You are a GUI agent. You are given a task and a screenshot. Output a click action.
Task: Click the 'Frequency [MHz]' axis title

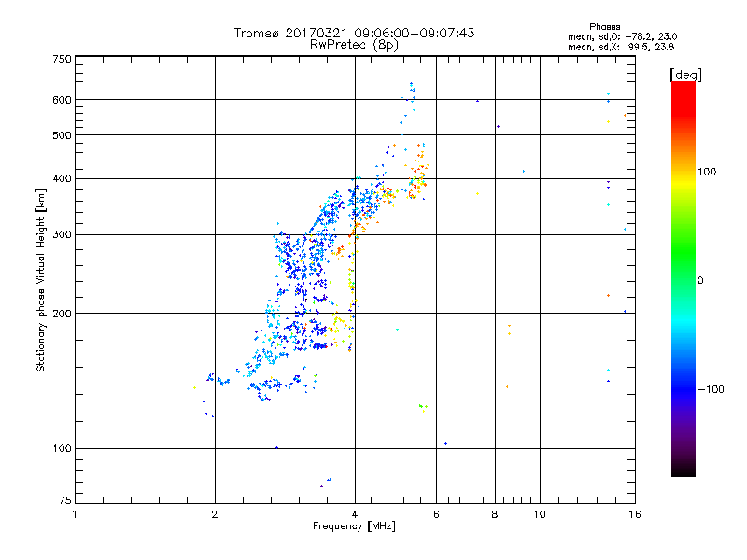pos(354,526)
